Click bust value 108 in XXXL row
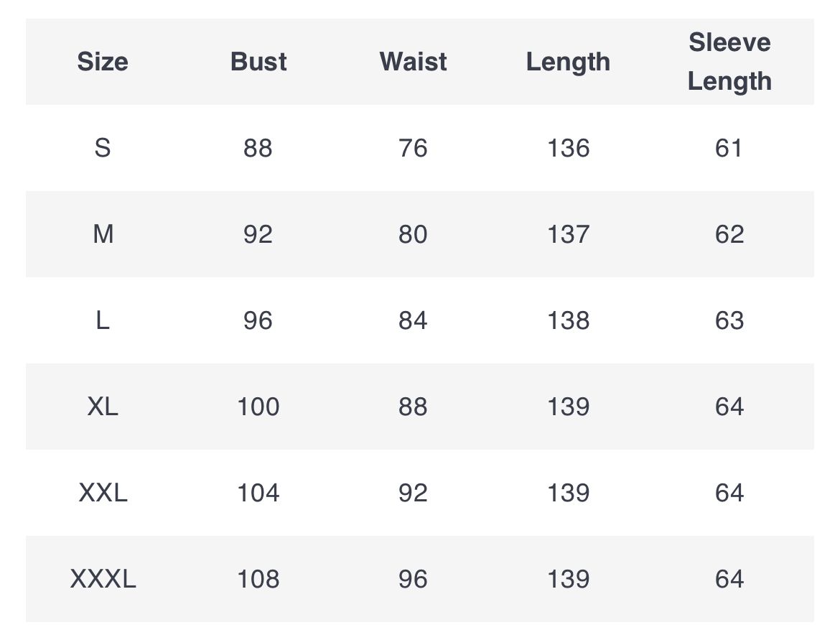 coord(258,579)
